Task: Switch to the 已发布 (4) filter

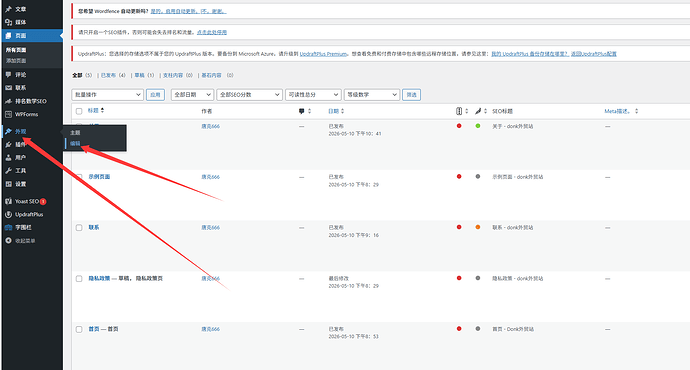Action: click(x=113, y=75)
